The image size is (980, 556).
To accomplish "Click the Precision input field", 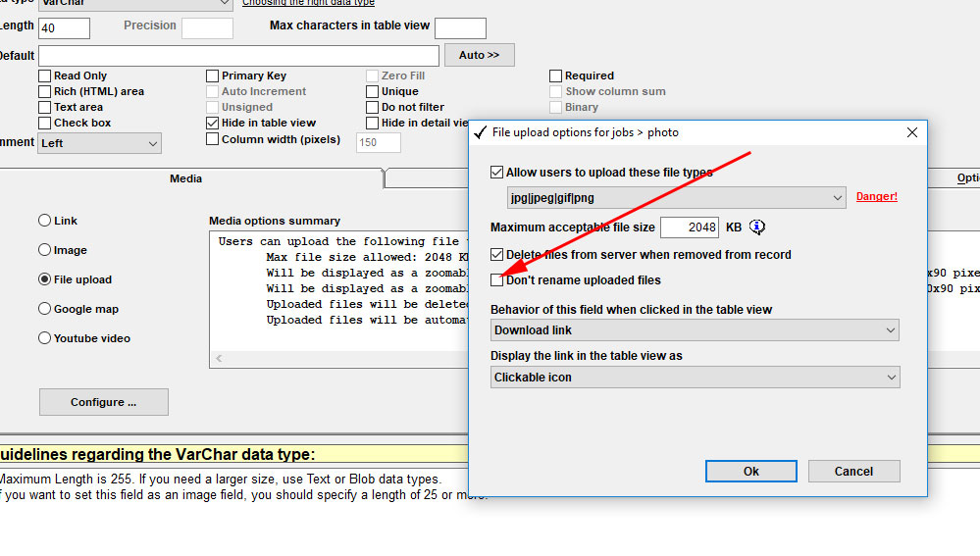I will coord(208,28).
